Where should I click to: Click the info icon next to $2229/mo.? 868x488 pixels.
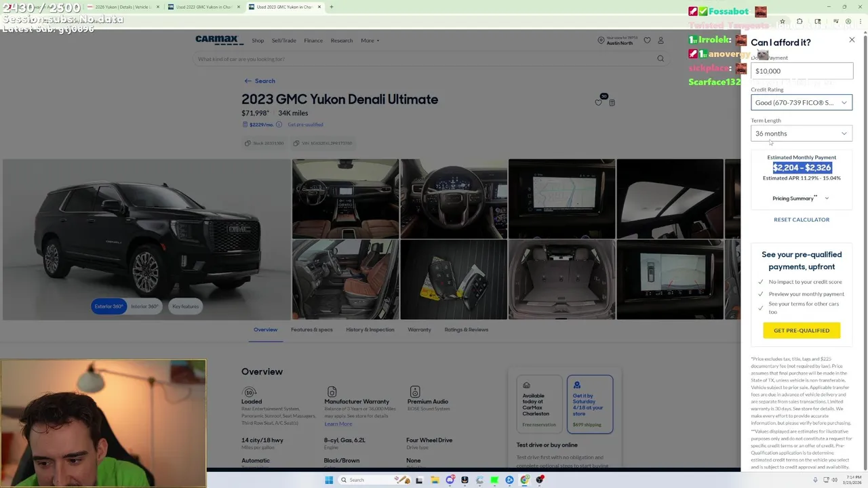277,125
